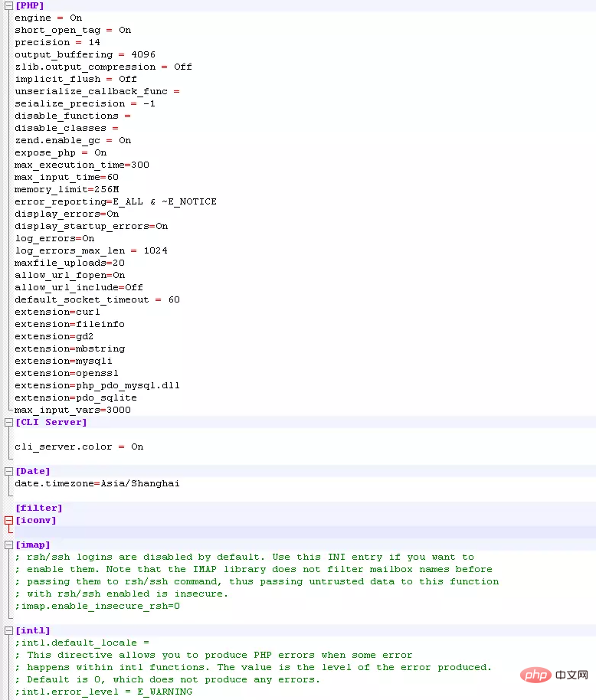This screenshot has width=596, height=700.
Task: Click the cli_server.color = On line
Action: [x=79, y=446]
